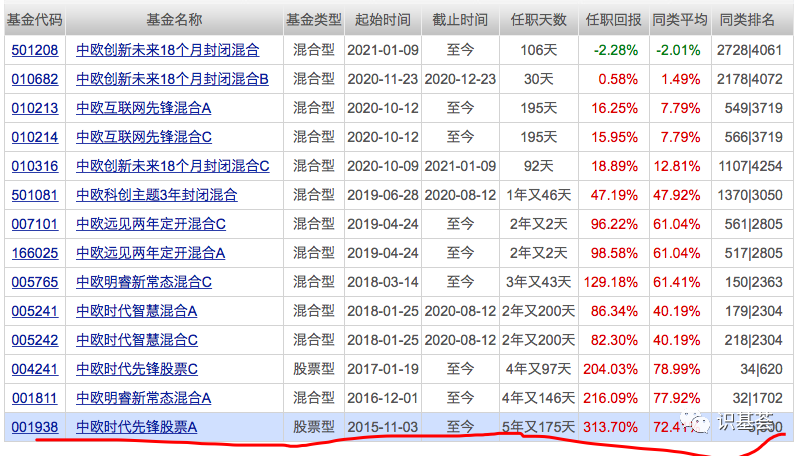Image resolution: width=799 pixels, height=456 pixels.
Task: Open fund code link 010682
Action: [x=35, y=79]
